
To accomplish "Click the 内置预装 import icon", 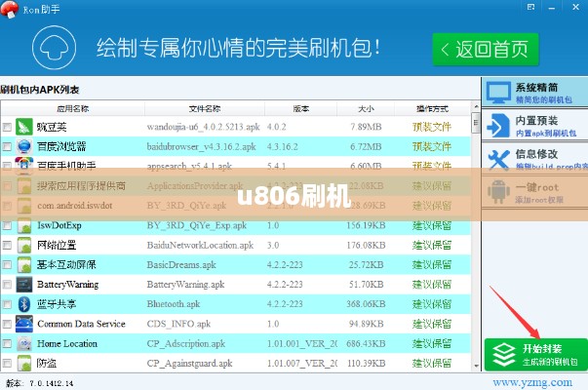I will pos(497,126).
